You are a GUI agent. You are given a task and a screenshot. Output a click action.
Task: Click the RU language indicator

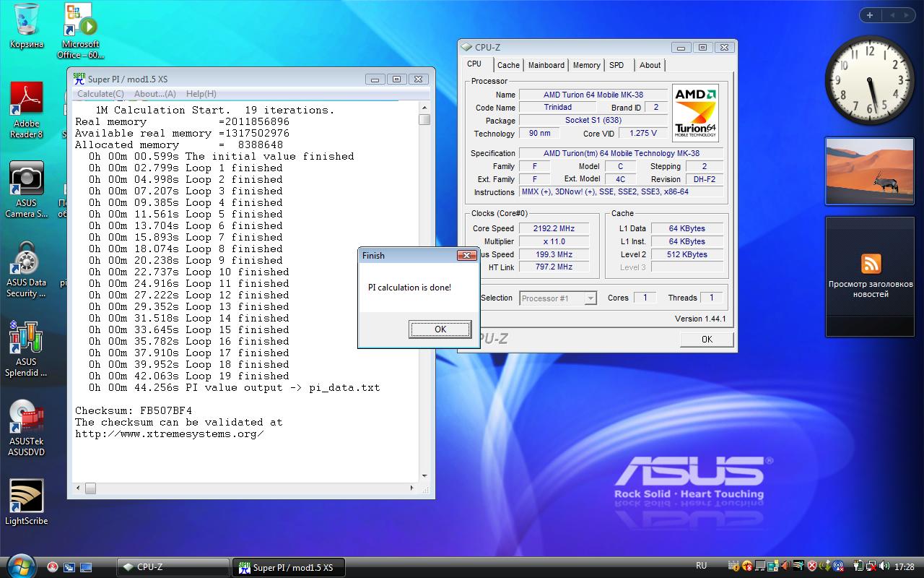coord(701,566)
